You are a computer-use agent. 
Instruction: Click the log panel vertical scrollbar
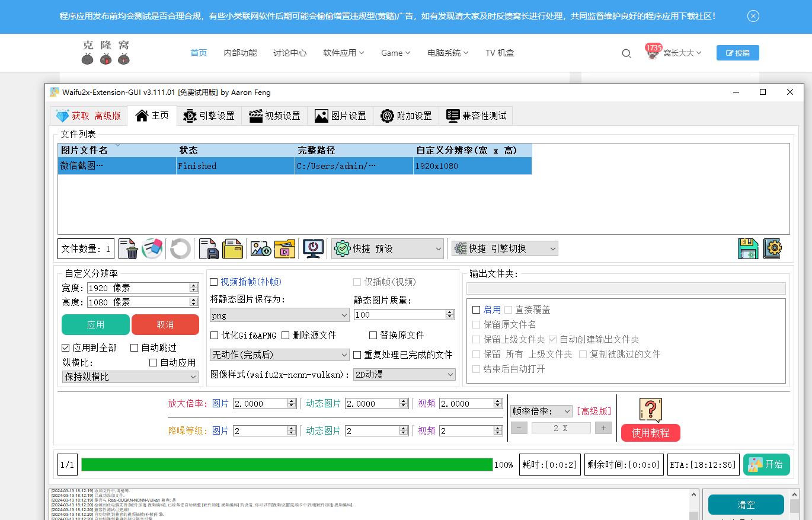pyautogui.click(x=693, y=505)
